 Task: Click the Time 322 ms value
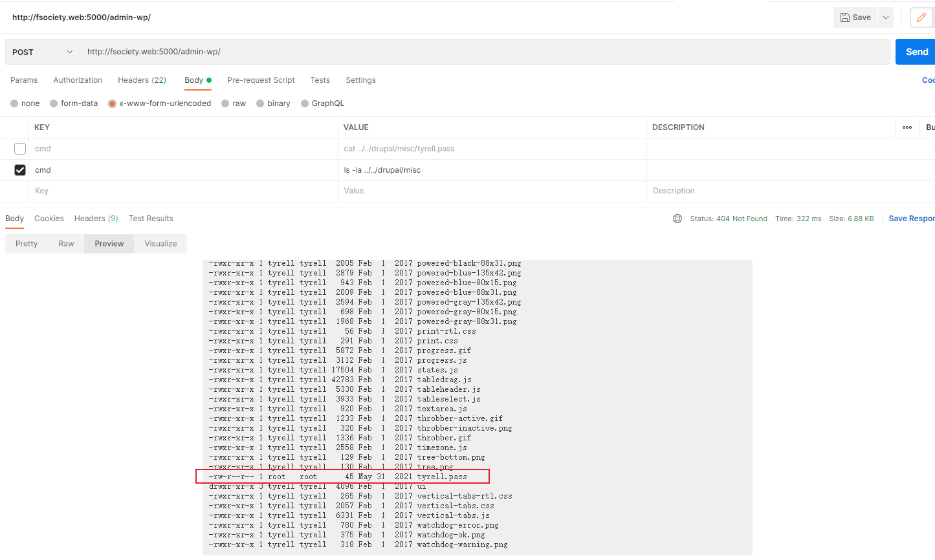(x=798, y=219)
